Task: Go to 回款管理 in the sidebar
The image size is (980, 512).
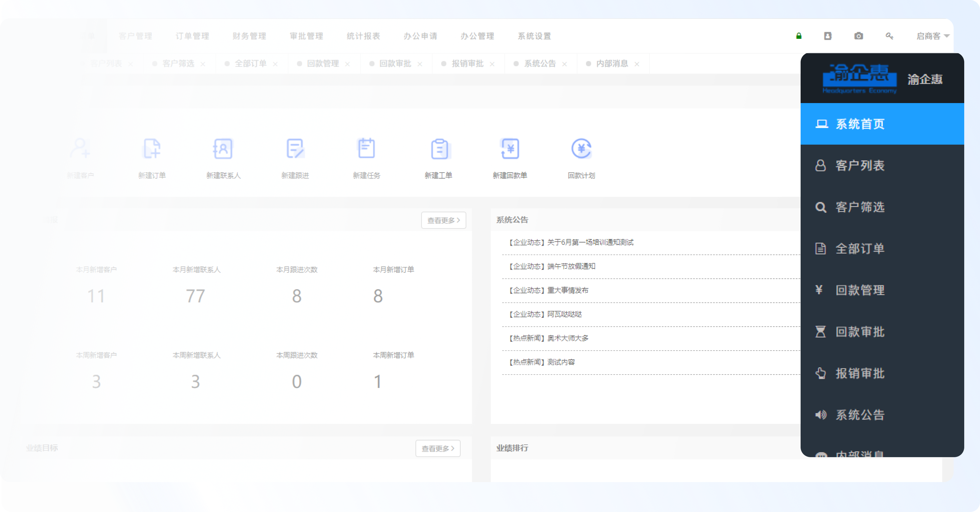Action: pos(860,290)
